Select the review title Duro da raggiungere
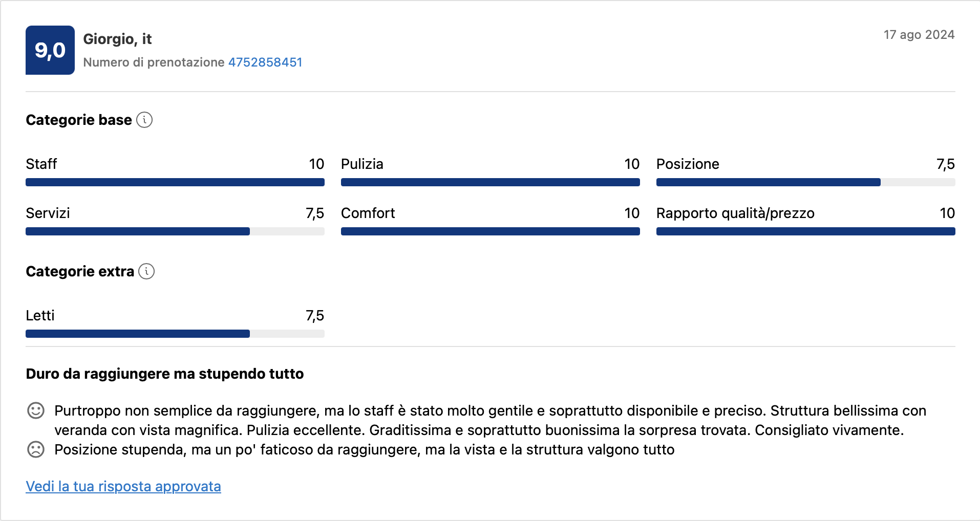Screen dimensions: 980x521 (x=164, y=374)
